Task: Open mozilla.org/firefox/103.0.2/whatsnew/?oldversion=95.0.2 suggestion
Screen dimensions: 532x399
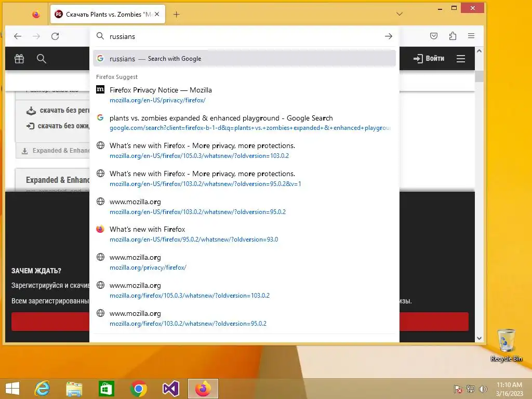Action: (244, 318)
